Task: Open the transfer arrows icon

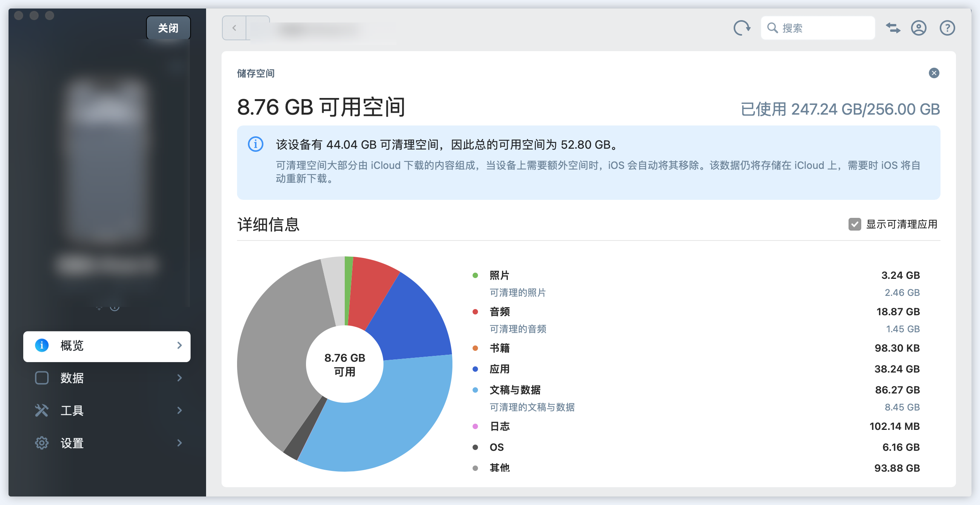Action: (x=893, y=28)
